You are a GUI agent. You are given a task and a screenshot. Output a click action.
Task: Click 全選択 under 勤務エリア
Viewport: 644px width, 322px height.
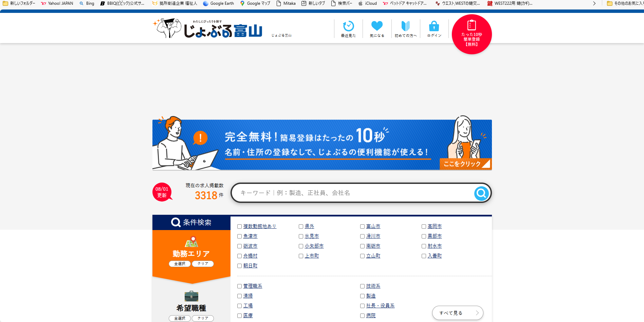180,264
